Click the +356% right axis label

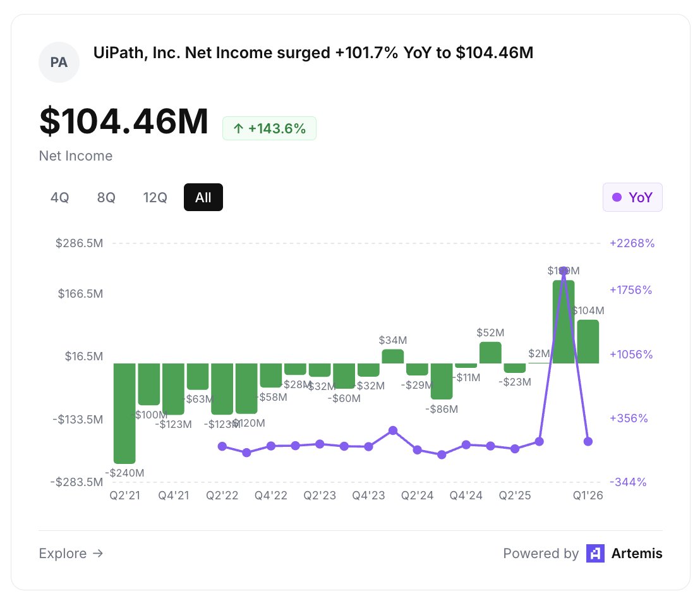point(629,418)
